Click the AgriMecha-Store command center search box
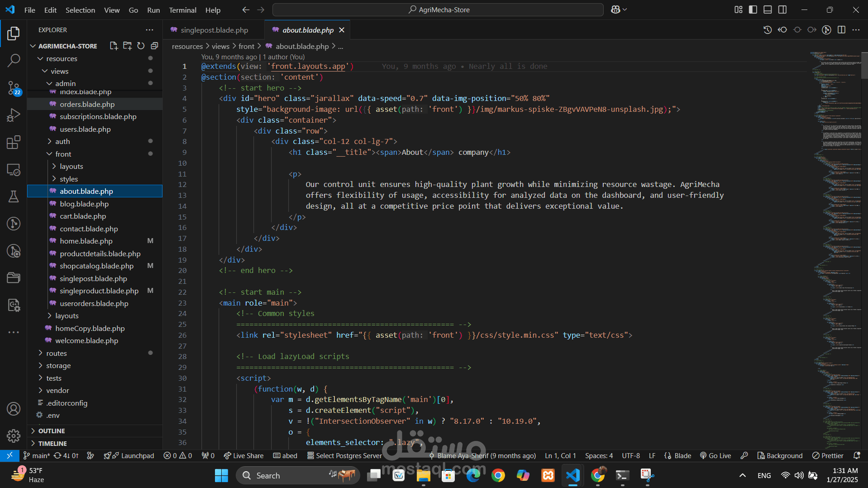Image resolution: width=868 pixels, height=488 pixels. (x=438, y=10)
